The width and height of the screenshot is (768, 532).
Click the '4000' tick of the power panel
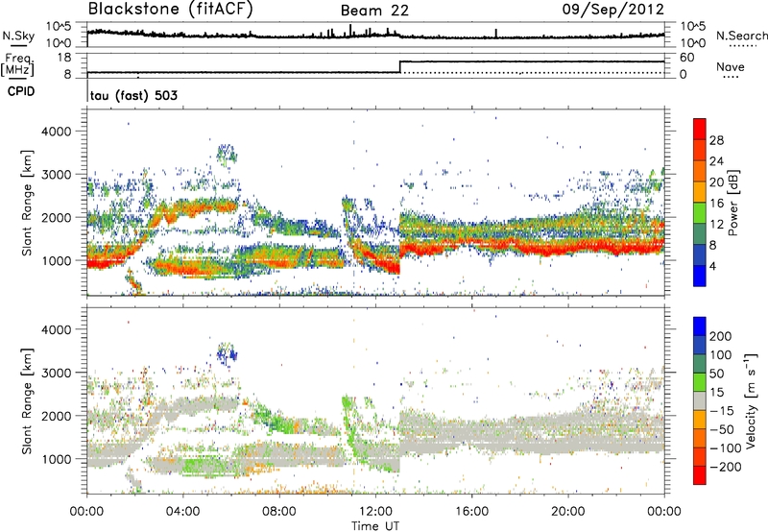(57, 132)
